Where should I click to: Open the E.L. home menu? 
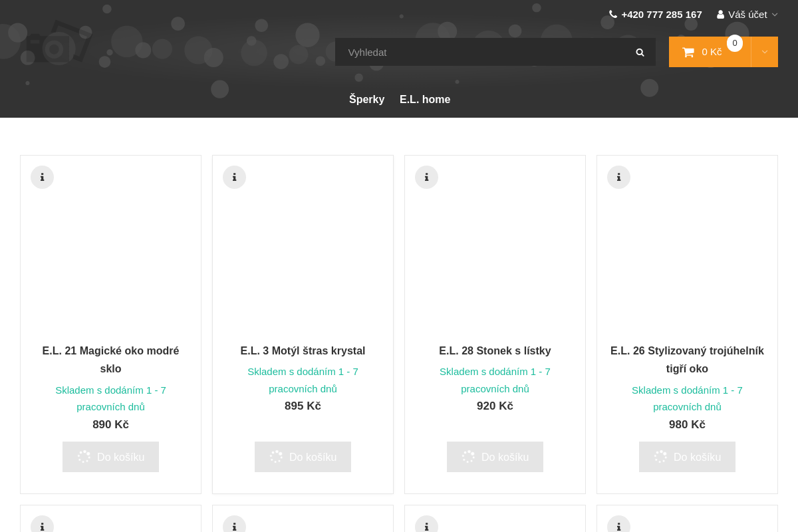pos(425,99)
